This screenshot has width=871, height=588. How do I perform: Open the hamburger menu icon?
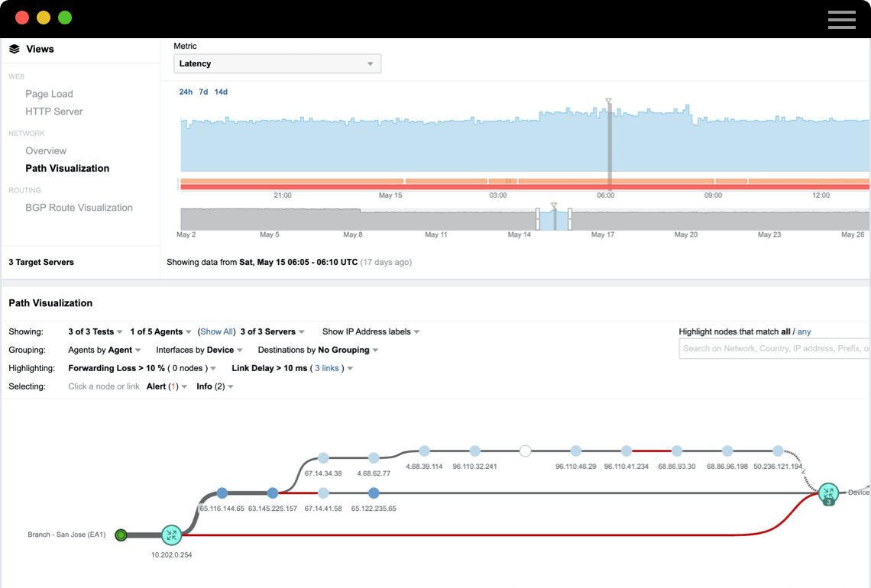click(x=841, y=20)
